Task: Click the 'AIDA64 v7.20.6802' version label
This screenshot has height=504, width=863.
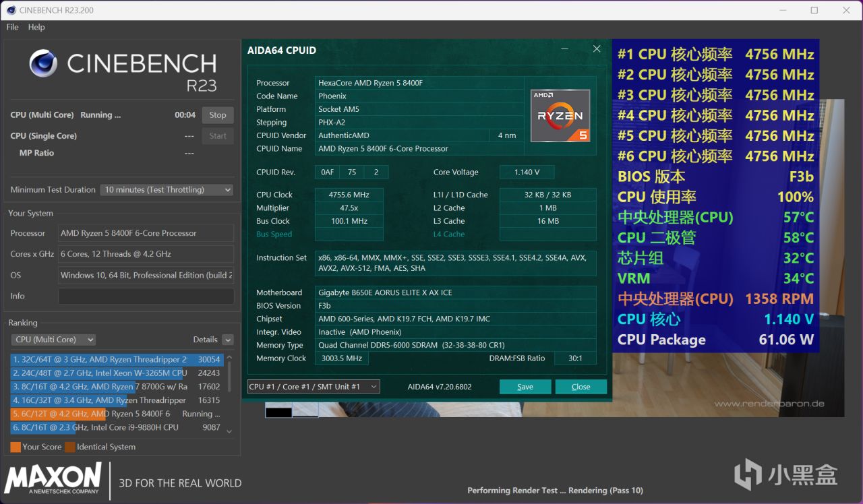Action: click(x=440, y=387)
